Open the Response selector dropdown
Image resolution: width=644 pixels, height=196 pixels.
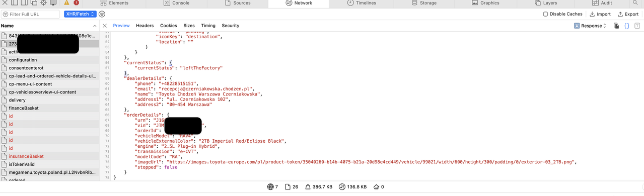tap(591, 26)
